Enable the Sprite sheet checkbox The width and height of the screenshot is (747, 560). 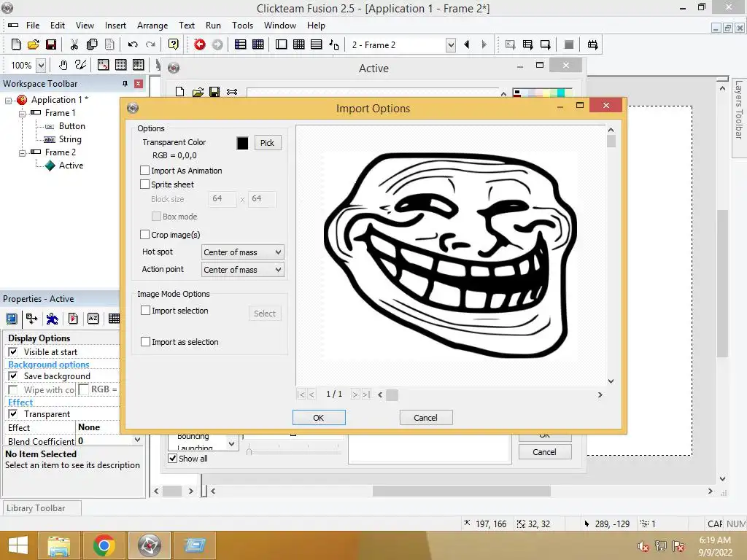145,184
